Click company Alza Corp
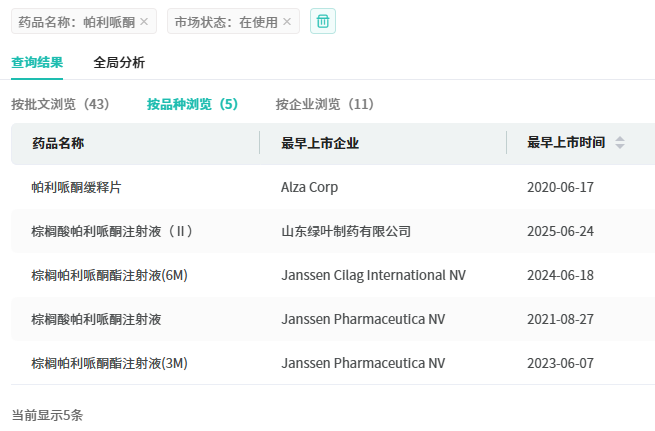655x431 pixels. coord(310,187)
